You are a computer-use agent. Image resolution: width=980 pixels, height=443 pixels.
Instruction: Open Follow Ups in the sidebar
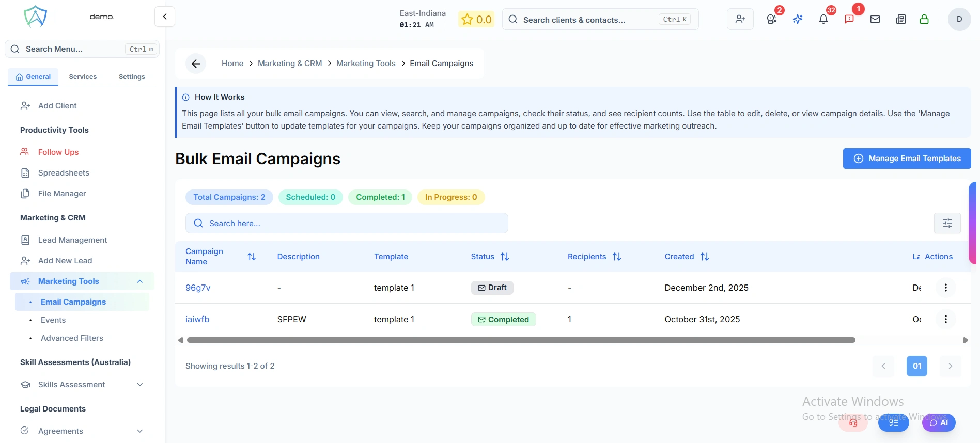coord(58,152)
